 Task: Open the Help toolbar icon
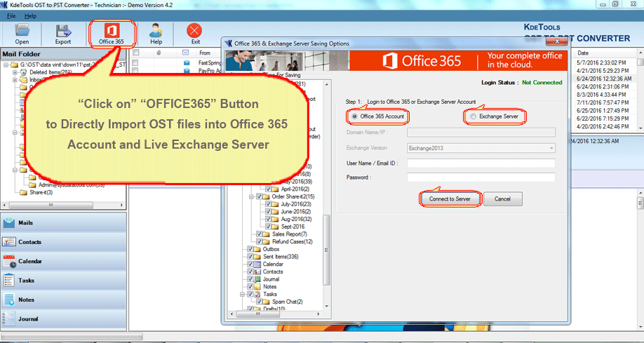coord(156,33)
